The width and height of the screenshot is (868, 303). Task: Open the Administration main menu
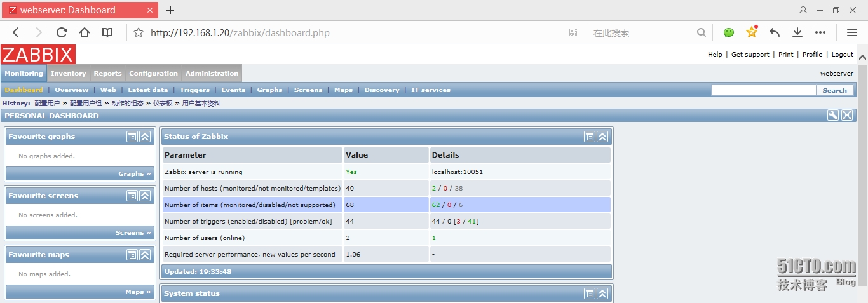[212, 73]
